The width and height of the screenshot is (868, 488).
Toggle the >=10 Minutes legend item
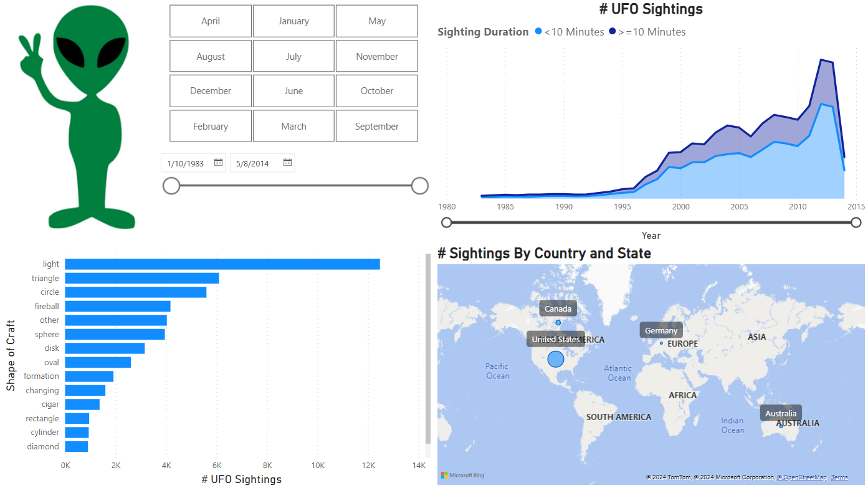pyautogui.click(x=647, y=32)
